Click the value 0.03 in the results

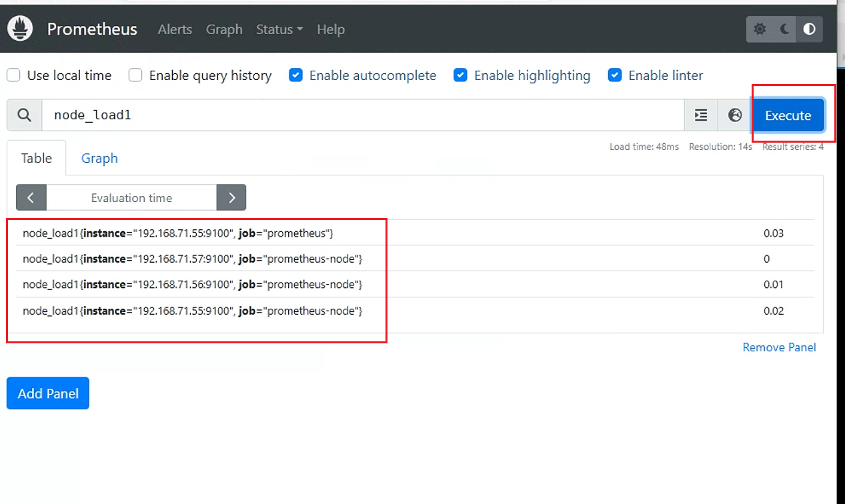tap(774, 233)
